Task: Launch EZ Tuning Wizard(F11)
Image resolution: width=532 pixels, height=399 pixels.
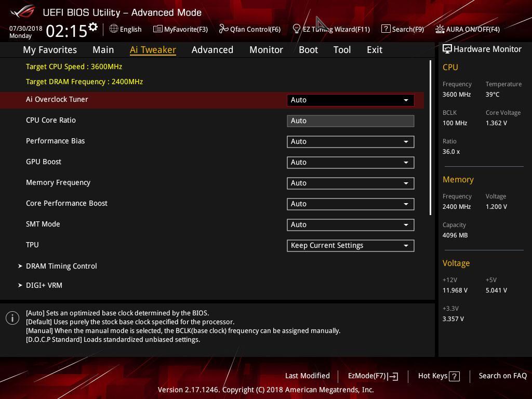Action: click(331, 29)
